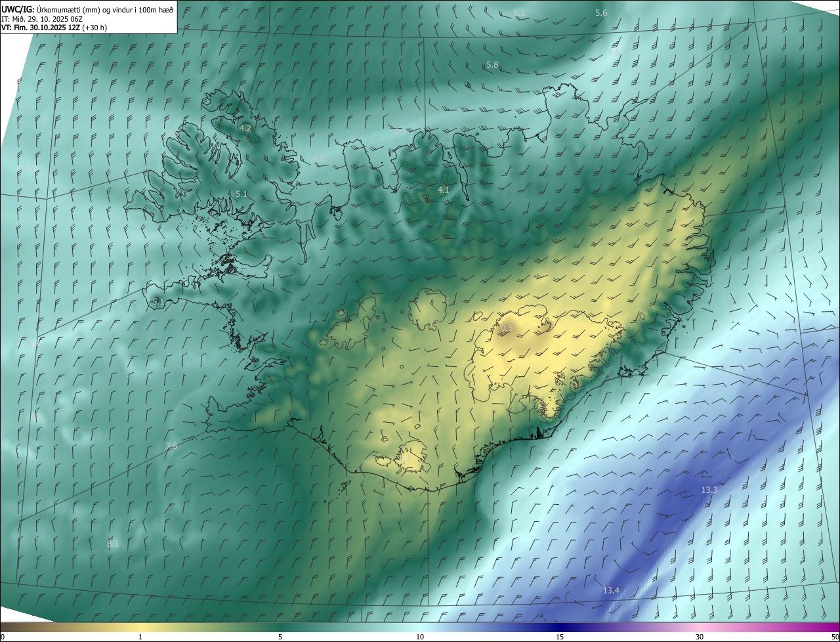
Task: Click the 5.6 value at the top
Action: click(601, 13)
